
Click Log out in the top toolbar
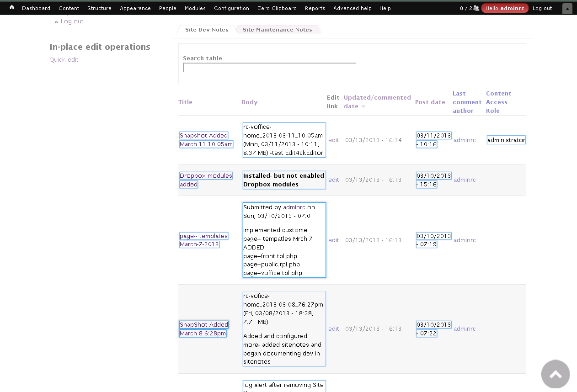[542, 8]
